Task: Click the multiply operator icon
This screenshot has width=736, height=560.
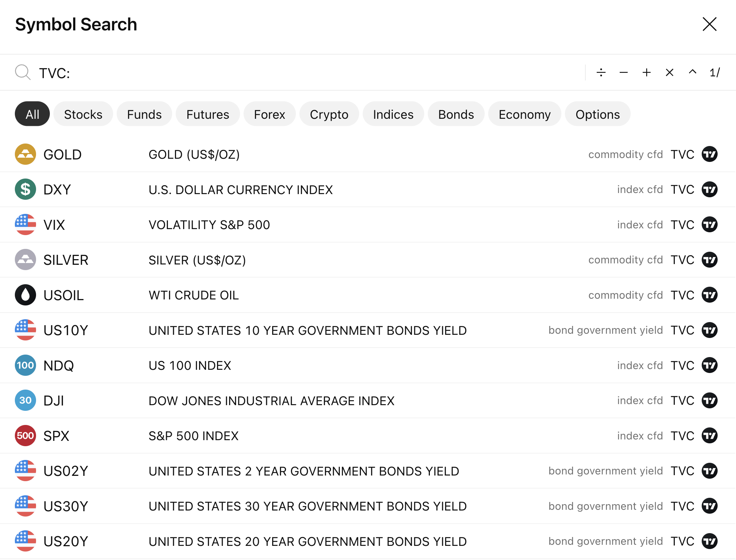Action: (x=670, y=72)
